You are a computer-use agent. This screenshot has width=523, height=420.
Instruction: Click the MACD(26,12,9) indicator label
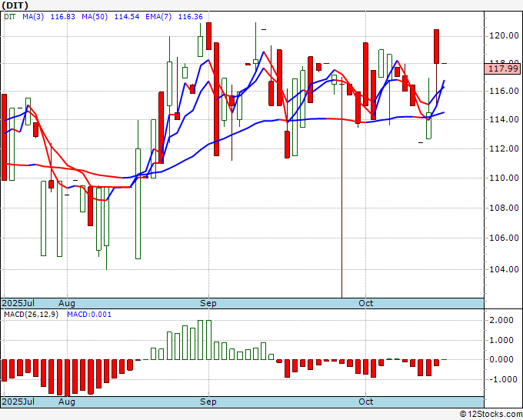tap(31, 315)
